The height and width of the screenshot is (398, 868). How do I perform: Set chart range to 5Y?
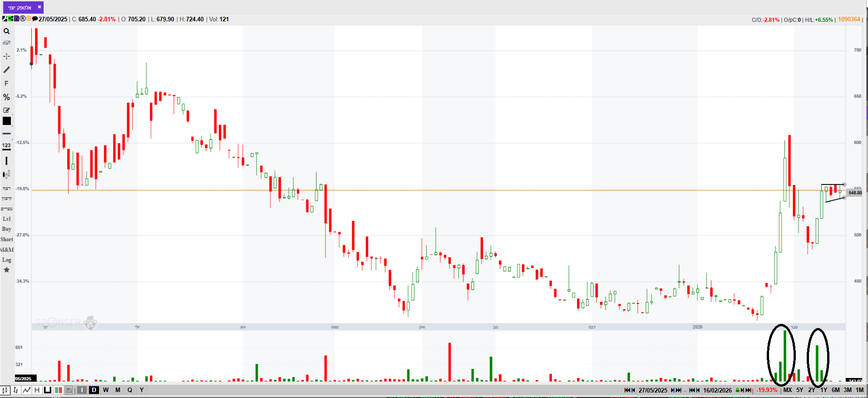click(800, 390)
